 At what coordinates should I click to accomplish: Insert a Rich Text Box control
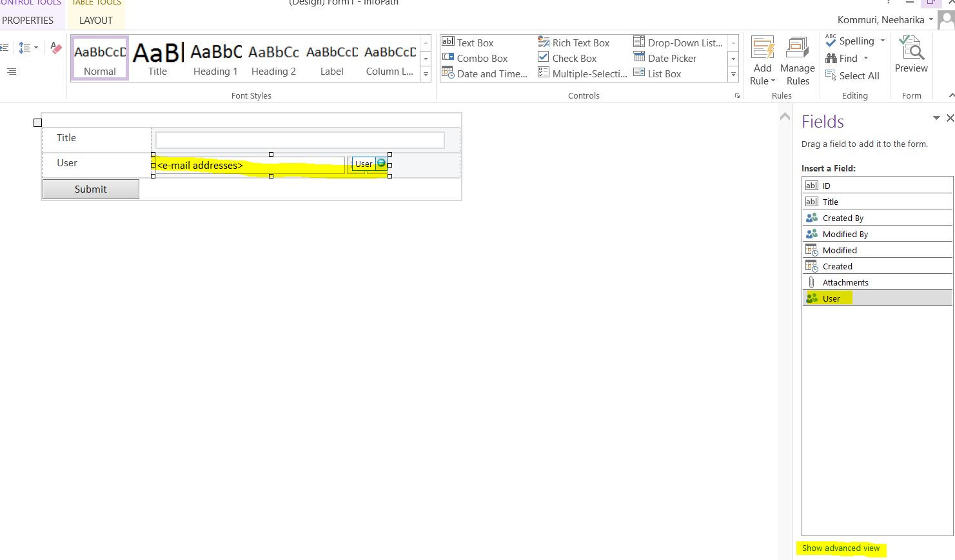[x=580, y=43]
